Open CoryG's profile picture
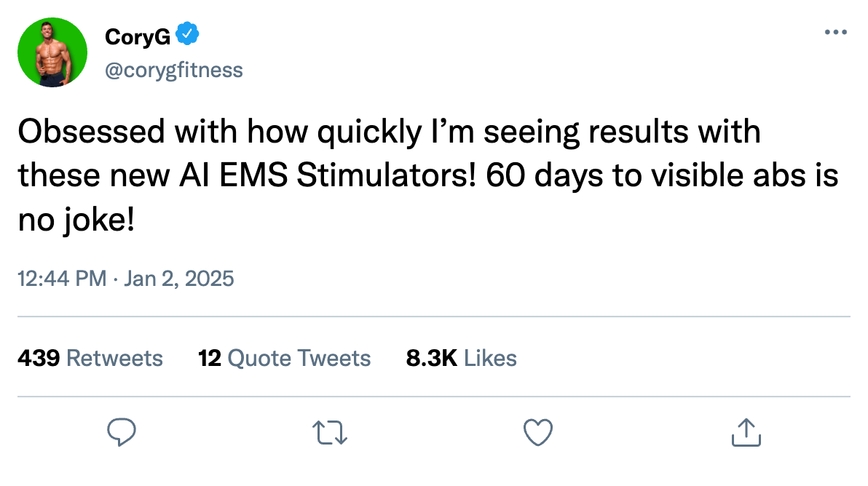 click(52, 52)
